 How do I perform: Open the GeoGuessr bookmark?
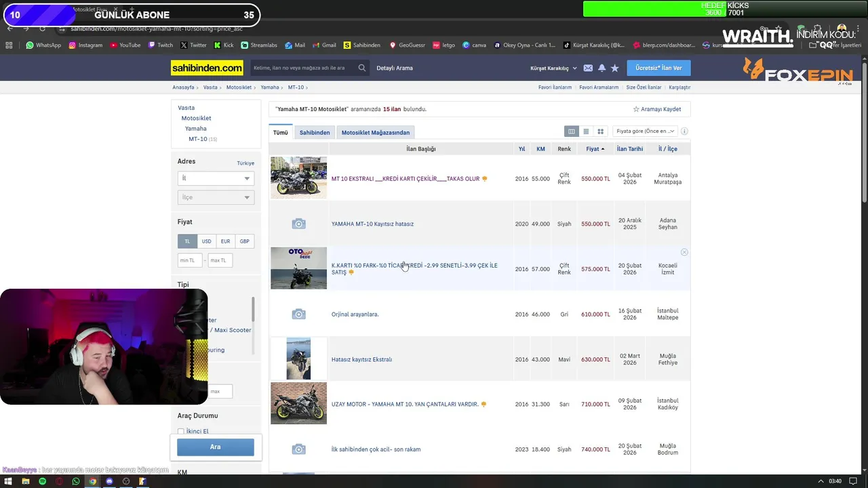pyautogui.click(x=407, y=45)
